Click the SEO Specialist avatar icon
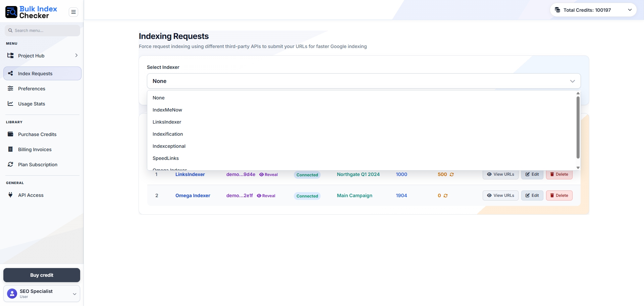Viewport: 644px width, 306px height. click(12, 294)
